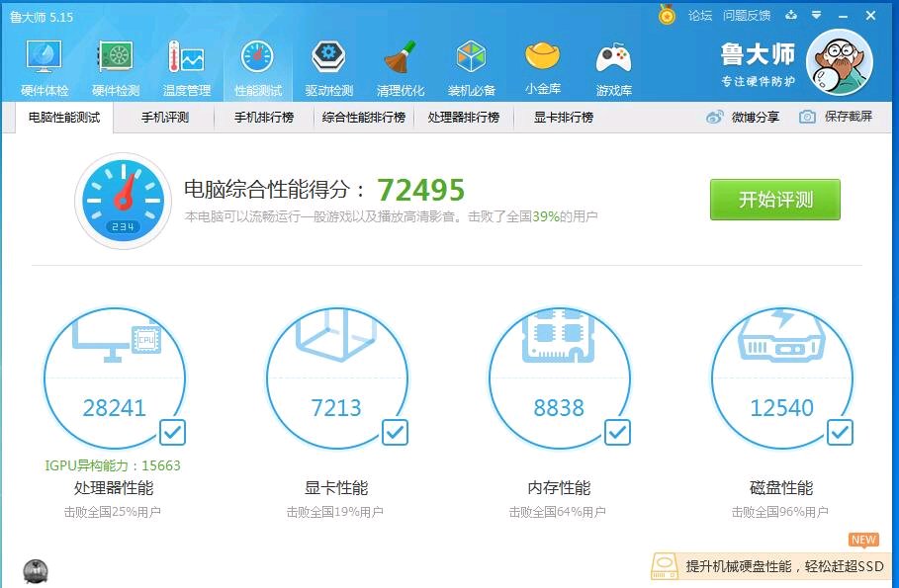The height and width of the screenshot is (588, 899).
Task: Click 保存截屏 save screenshot text
Action: (848, 117)
